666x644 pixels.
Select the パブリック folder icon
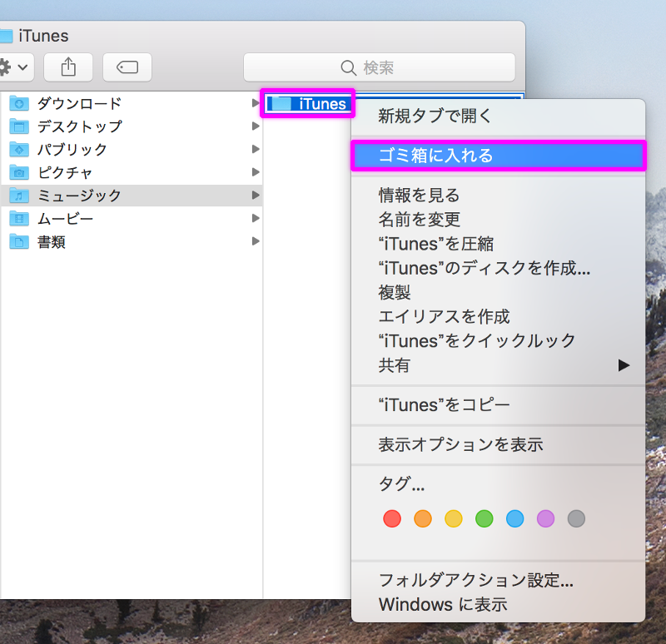(x=19, y=149)
